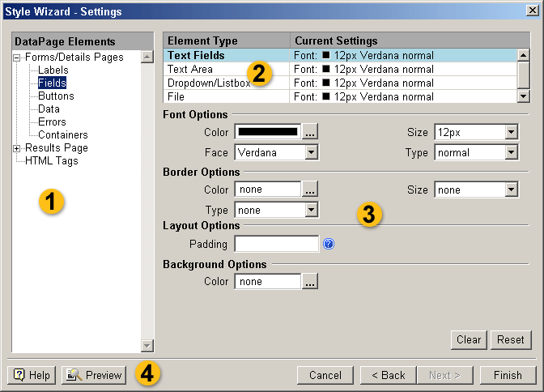Select Labels in the DataPage Elements tree
The height and width of the screenshot is (392, 544).
53,70
